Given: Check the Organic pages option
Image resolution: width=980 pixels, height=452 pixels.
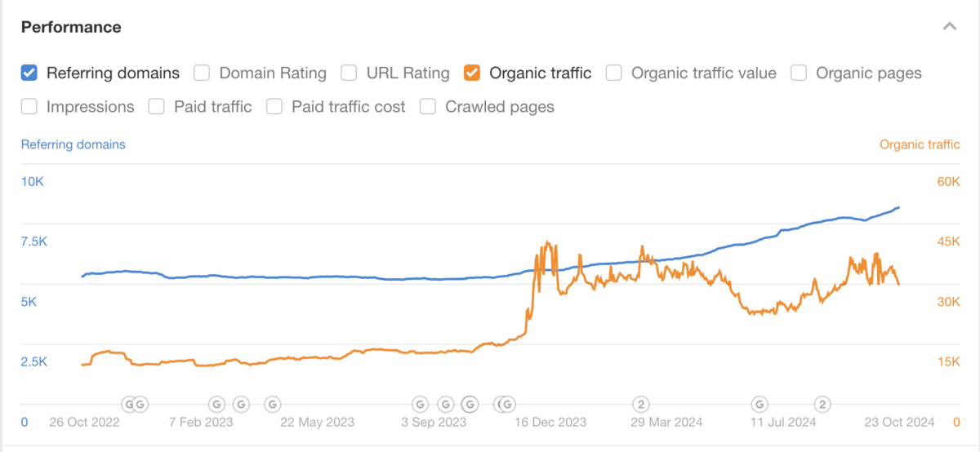Looking at the screenshot, I should click(800, 73).
